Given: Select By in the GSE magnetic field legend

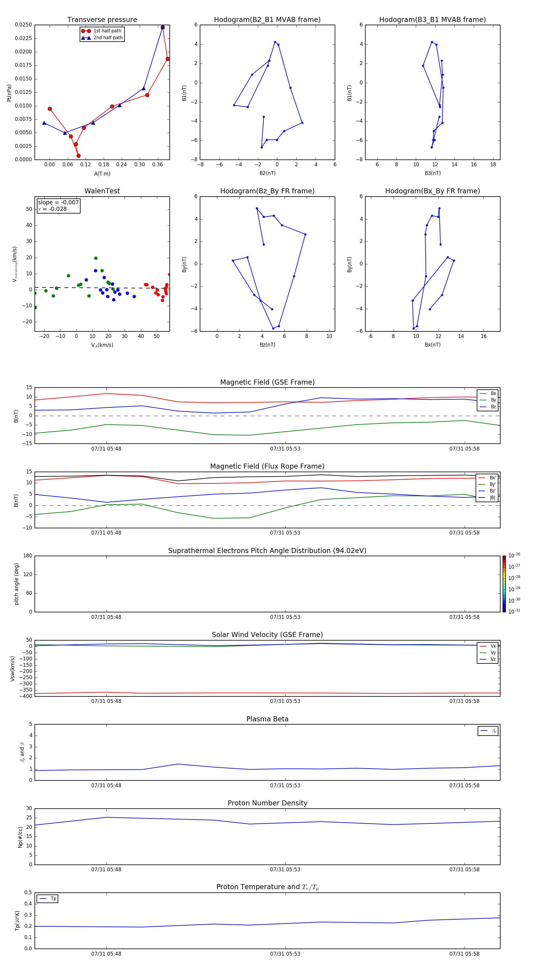Looking at the screenshot, I should pyautogui.click(x=488, y=400).
